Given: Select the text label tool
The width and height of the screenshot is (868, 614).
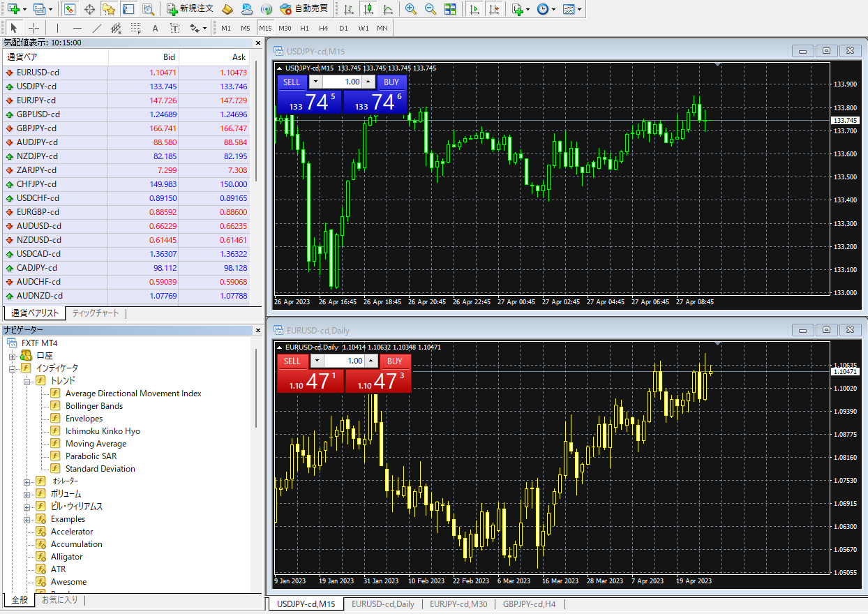Looking at the screenshot, I should coord(155,28).
